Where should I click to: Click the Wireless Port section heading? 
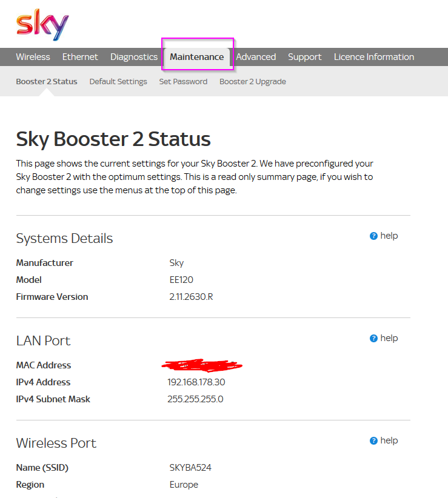[x=56, y=443]
